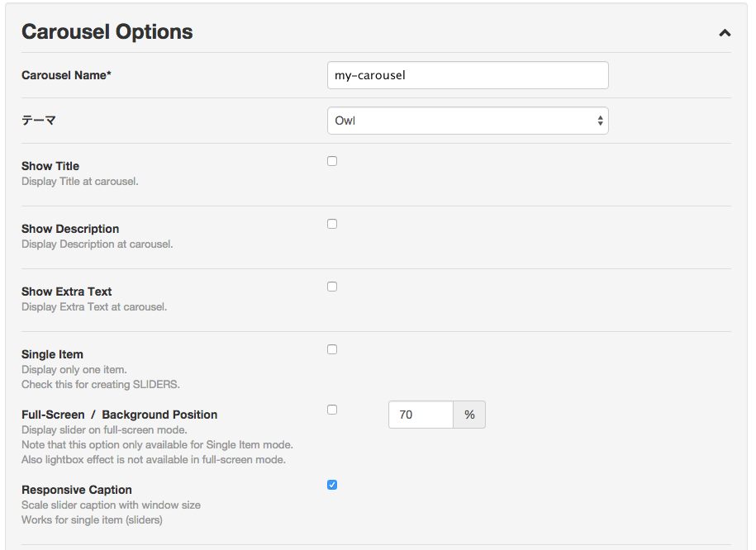Viewport: 756px width, 550px height.
Task: Tick the Show Extra Text checkbox
Action: coord(332,287)
